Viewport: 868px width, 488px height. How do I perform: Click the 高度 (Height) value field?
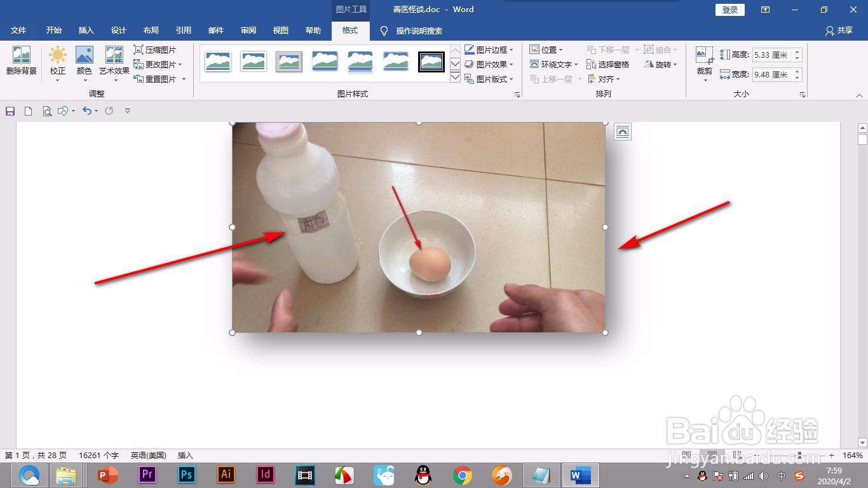(771, 55)
